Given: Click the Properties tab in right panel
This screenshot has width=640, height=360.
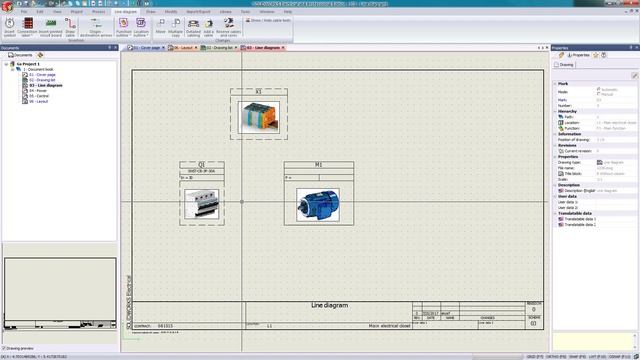Looking at the screenshot, I should pyautogui.click(x=578, y=55).
